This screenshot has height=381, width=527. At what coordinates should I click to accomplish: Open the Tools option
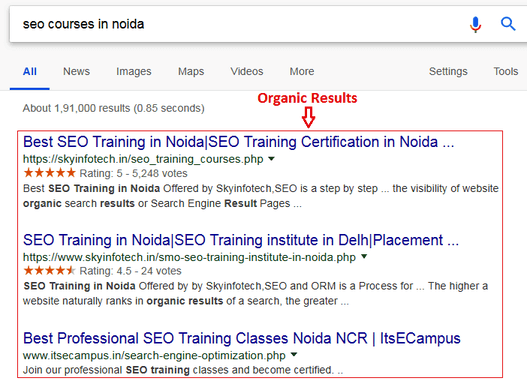coord(505,72)
